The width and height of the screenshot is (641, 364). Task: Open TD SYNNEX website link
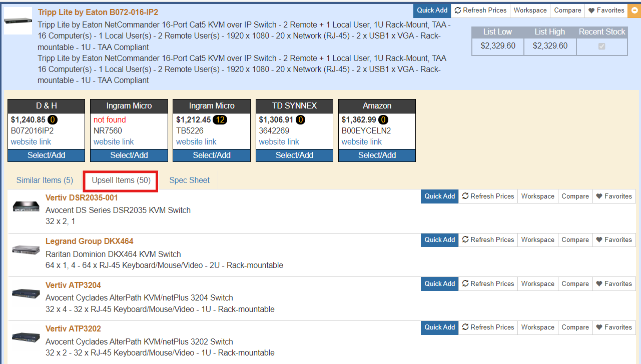tap(279, 142)
